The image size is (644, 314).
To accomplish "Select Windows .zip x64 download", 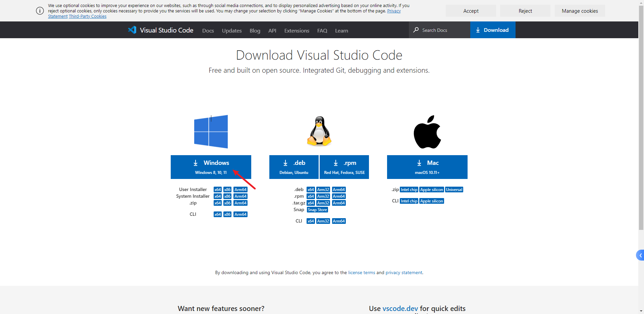I will 218,203.
